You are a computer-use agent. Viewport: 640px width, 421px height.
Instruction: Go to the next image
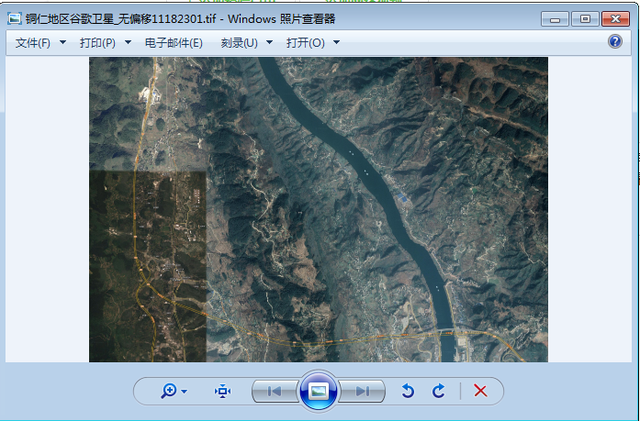[x=362, y=391]
